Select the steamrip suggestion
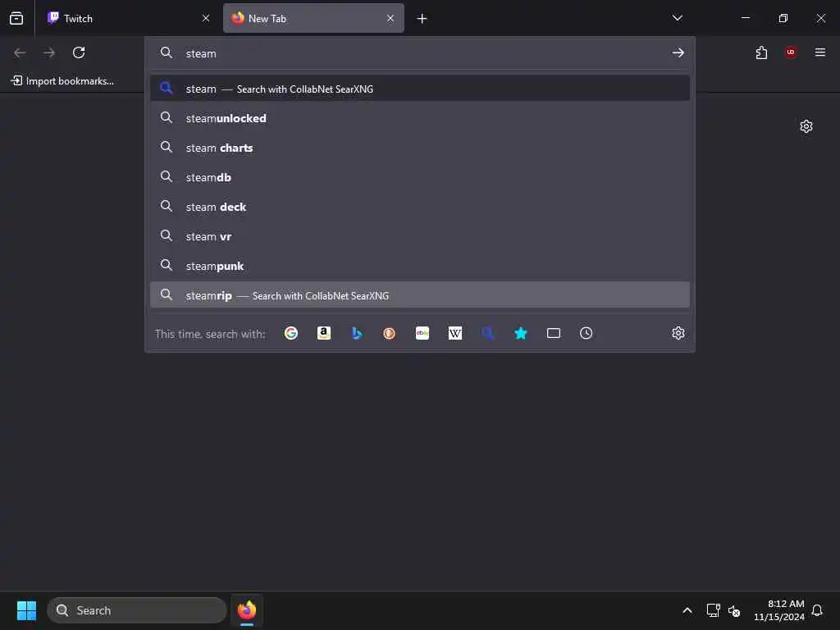Screen dimensions: 840x630 point(419,295)
